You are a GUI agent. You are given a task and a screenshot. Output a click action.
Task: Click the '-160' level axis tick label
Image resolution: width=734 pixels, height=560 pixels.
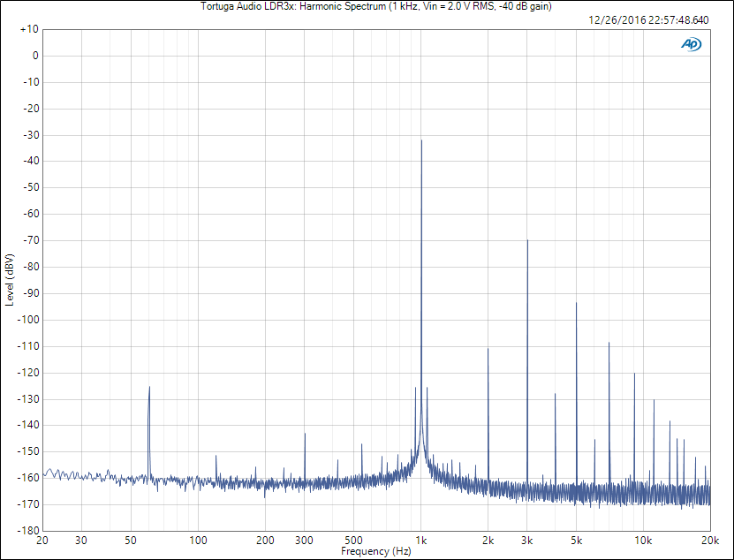[28, 478]
